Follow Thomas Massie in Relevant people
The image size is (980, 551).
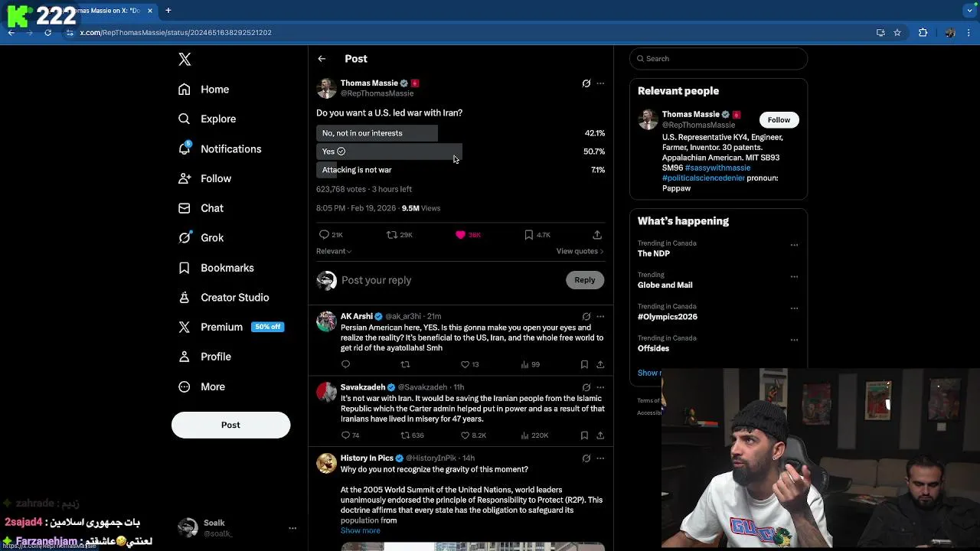point(779,119)
